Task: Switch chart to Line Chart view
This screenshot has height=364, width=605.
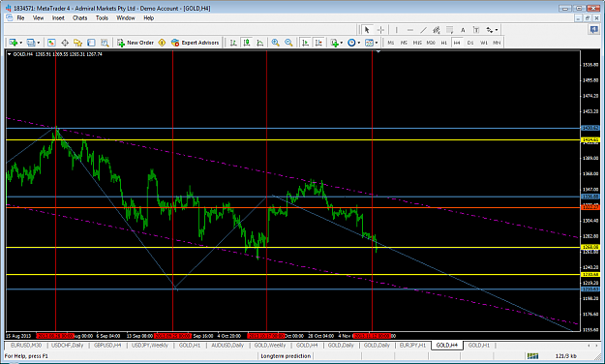Action: click(x=260, y=43)
